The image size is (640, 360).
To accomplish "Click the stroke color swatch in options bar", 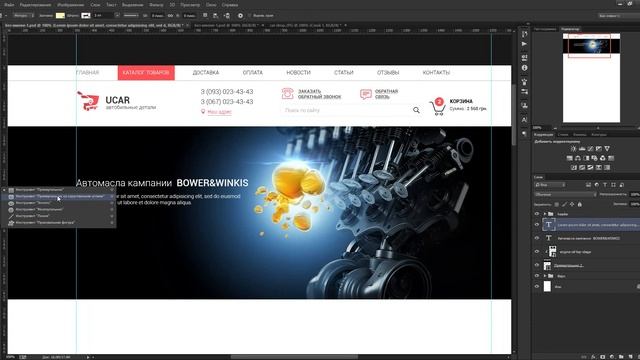I will pos(86,16).
